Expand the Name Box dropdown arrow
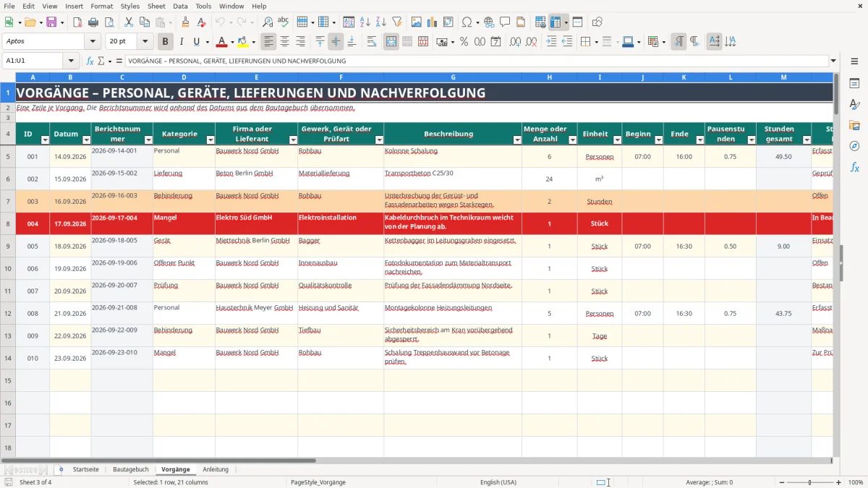The height and width of the screenshot is (488, 868). pos(71,61)
